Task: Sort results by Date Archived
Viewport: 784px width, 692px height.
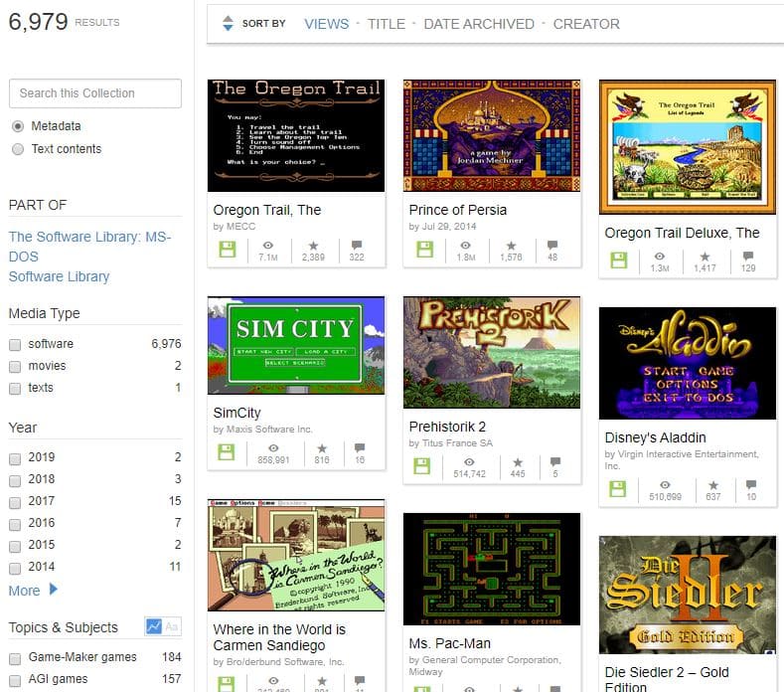Action: tap(479, 24)
